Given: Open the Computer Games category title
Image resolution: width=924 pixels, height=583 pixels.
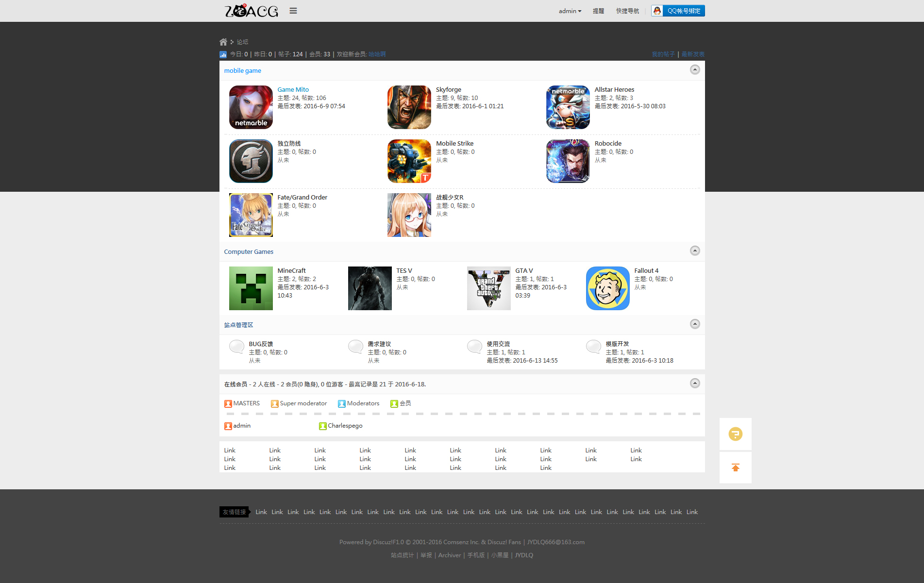Looking at the screenshot, I should coord(249,252).
